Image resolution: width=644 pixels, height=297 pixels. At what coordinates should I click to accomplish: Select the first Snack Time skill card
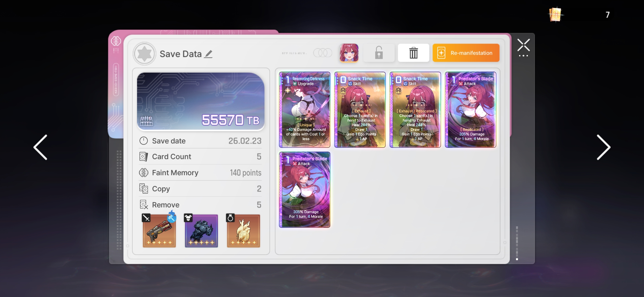360,110
